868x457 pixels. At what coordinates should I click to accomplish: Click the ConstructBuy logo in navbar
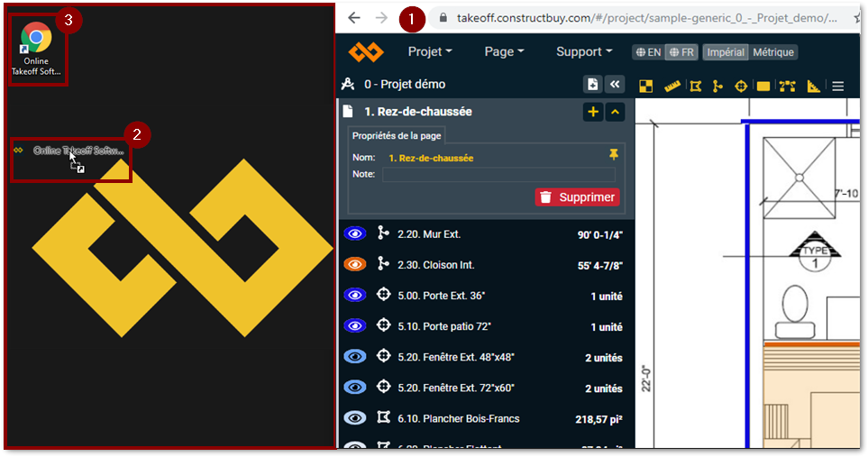pos(367,52)
